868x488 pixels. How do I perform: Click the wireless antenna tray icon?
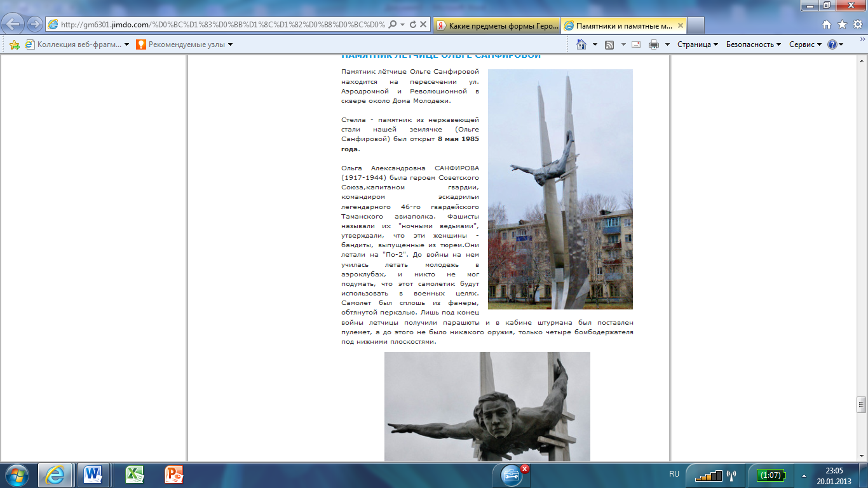(x=731, y=475)
